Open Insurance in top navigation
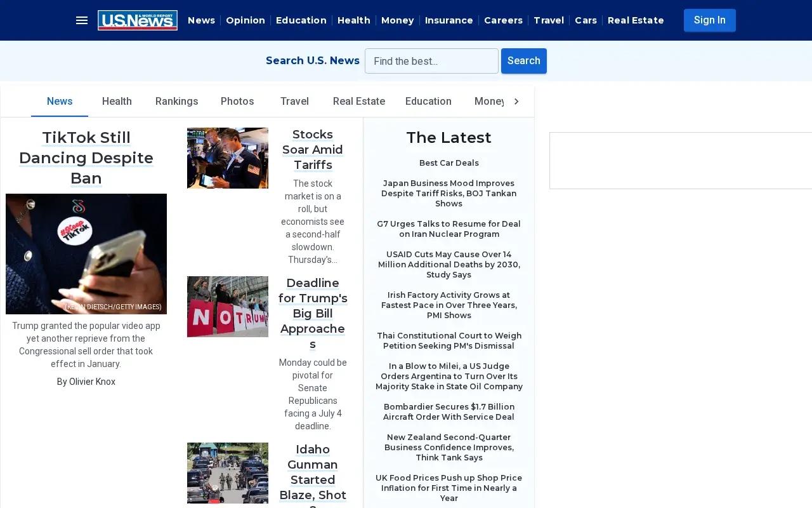The image size is (812, 508). point(449,20)
